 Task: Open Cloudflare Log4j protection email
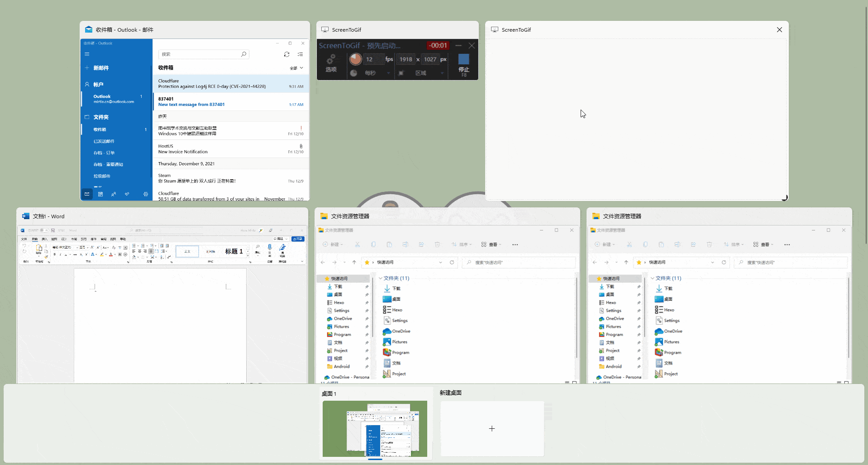tap(231, 84)
